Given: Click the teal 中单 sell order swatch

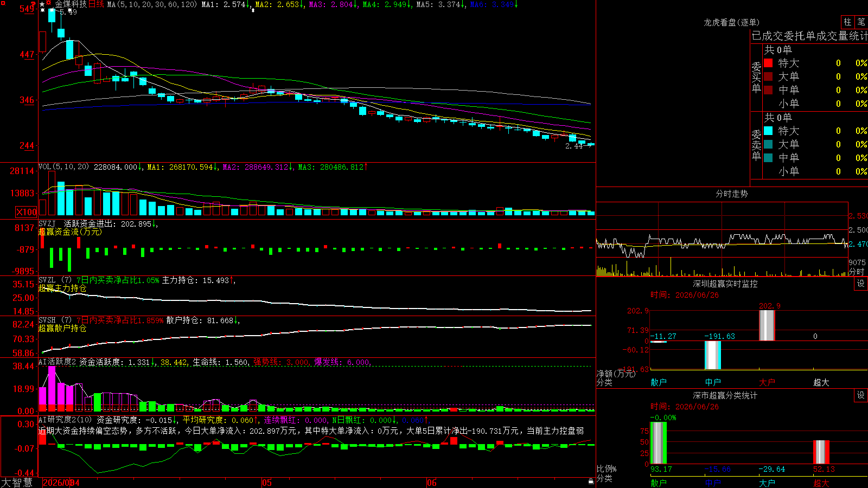Looking at the screenshot, I should click(x=768, y=158).
